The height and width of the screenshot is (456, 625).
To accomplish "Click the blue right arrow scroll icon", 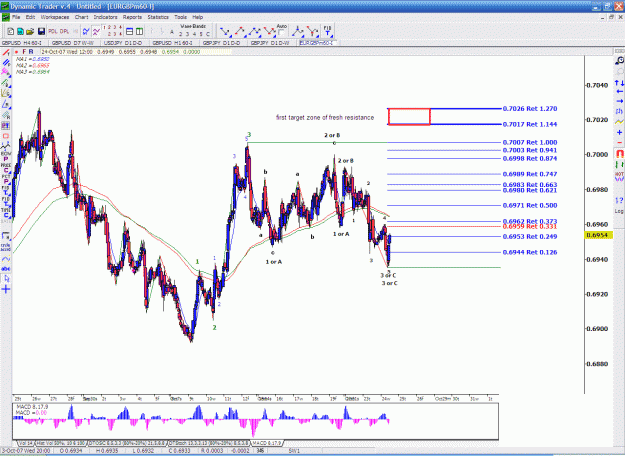I will point(619,101).
